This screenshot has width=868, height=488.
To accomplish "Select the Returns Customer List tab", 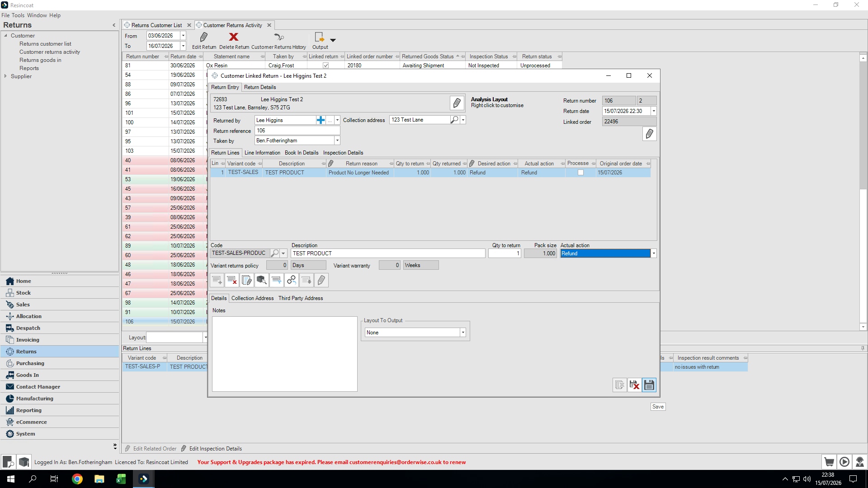I will tap(156, 25).
